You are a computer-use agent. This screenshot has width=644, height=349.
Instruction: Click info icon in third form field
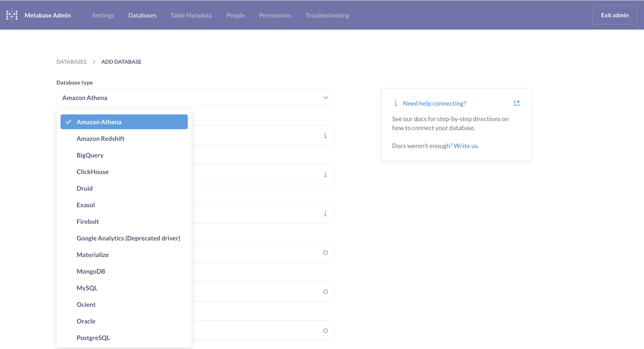[x=325, y=213]
